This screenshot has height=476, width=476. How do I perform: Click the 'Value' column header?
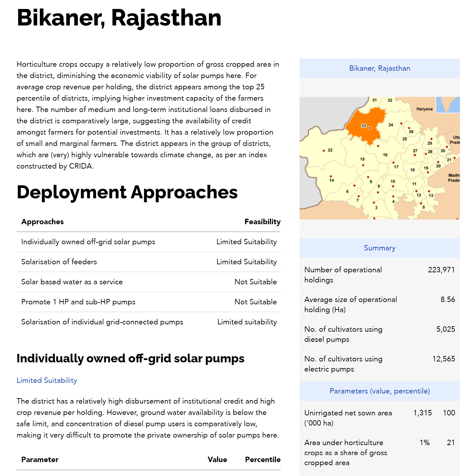[217, 459]
